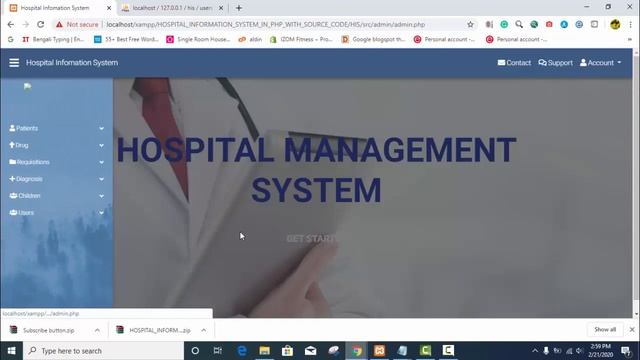Expand the Diagnosis sidebar menu
The width and height of the screenshot is (640, 360).
pyautogui.click(x=56, y=179)
